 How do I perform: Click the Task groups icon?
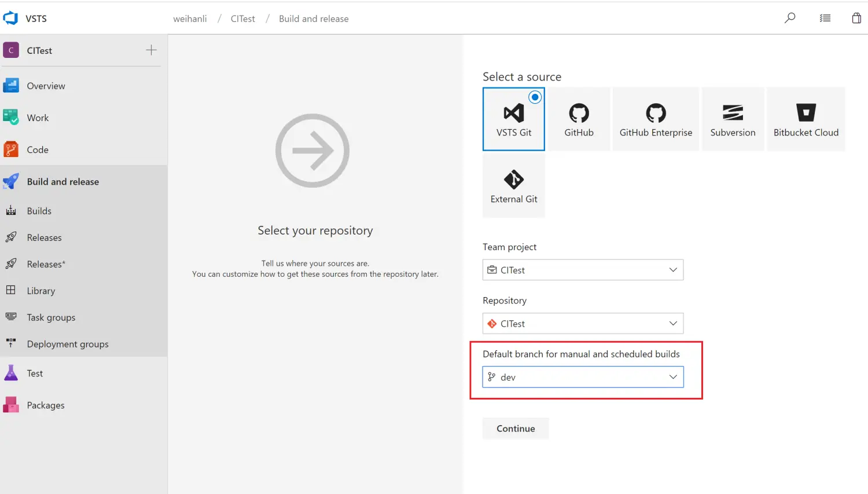11,317
